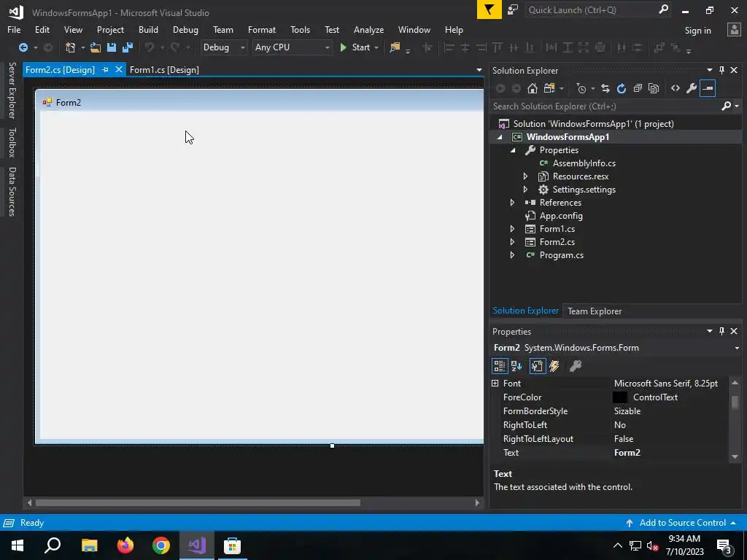The width and height of the screenshot is (747, 560).
Task: Click the Solution Explorer Home icon
Action: pos(532,88)
